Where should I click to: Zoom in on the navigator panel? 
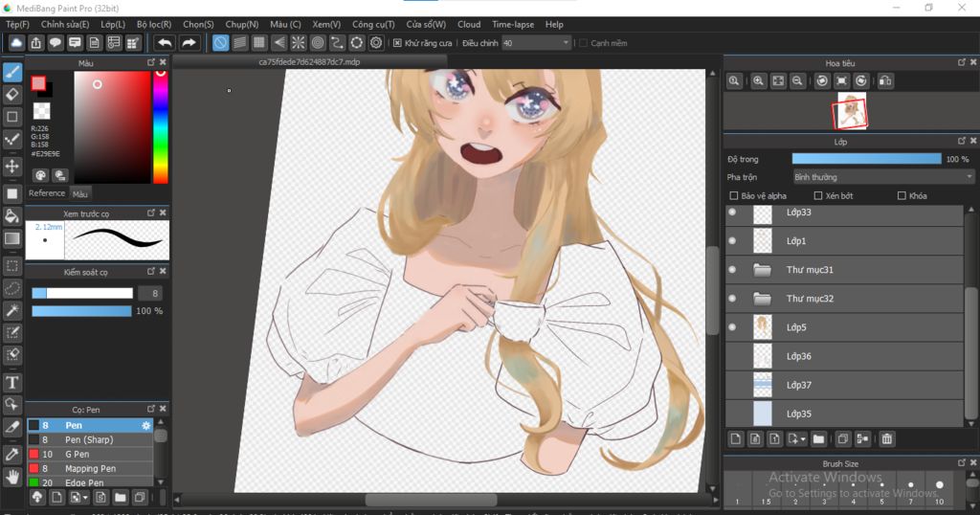(x=758, y=80)
